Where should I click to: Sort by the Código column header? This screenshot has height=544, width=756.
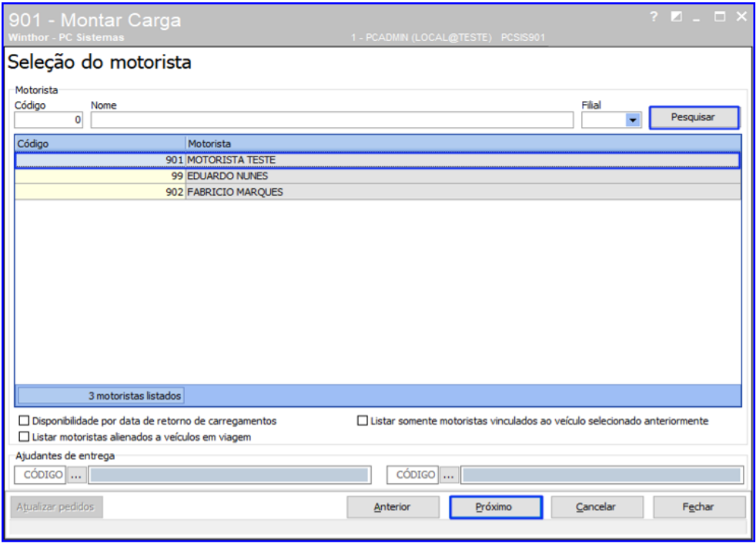point(100,144)
